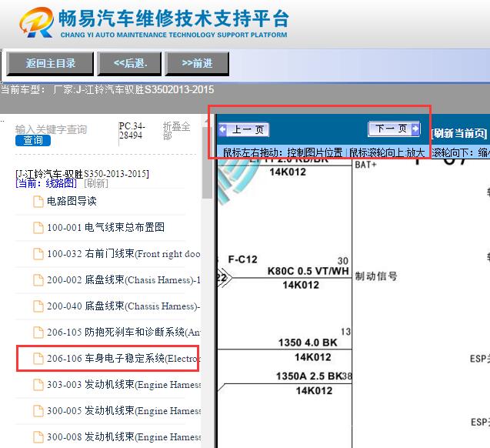Viewport: 490px width, 448px height.
Task: Click the document icon beside 300-005
Action: click(38, 411)
